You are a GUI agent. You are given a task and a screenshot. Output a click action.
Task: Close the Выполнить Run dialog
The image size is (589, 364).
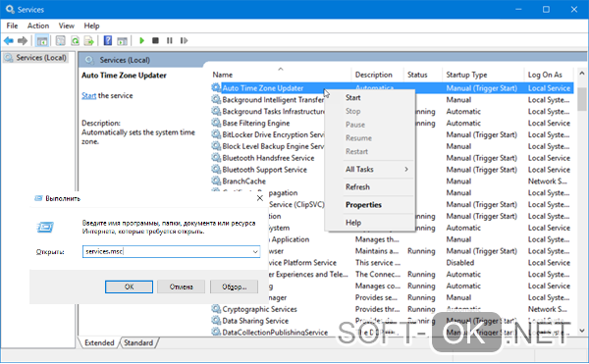coord(259,198)
